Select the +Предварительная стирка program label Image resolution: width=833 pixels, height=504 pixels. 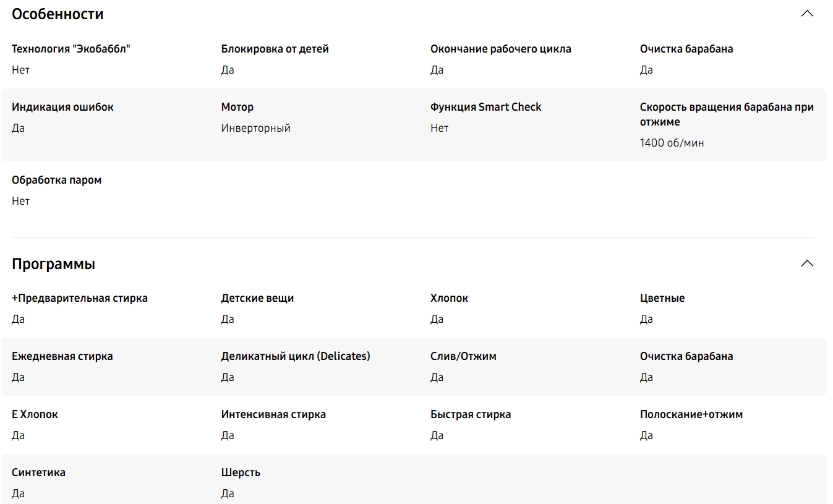pyautogui.click(x=80, y=298)
